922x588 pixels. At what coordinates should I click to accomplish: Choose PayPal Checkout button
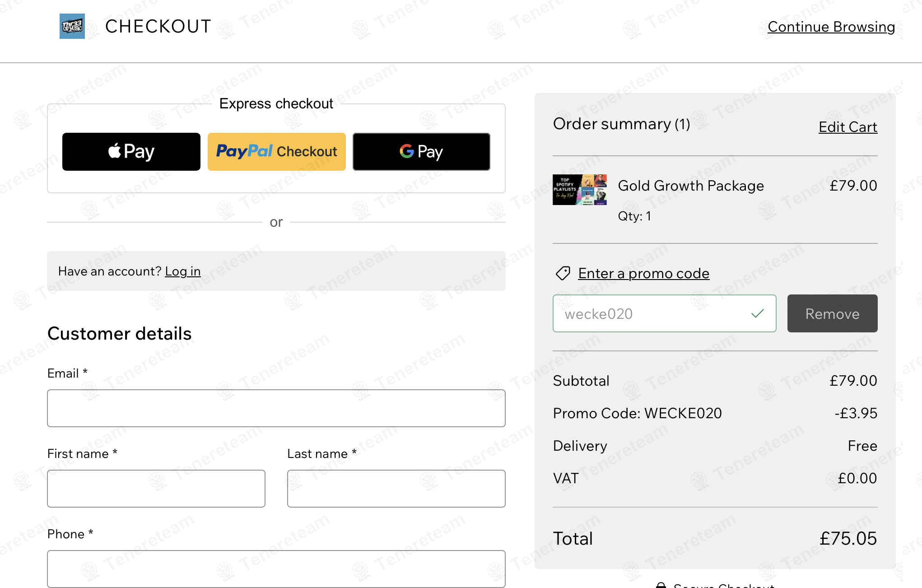277,152
